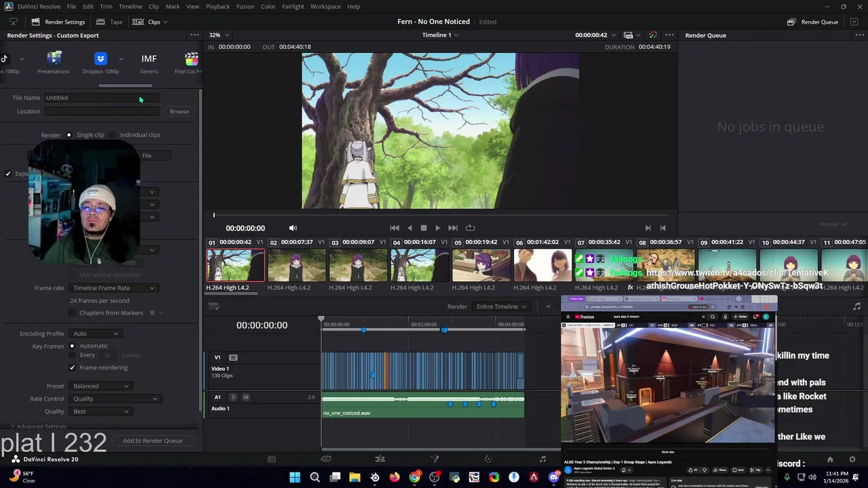
Task: Toggle the Tape panel button
Action: (x=110, y=22)
